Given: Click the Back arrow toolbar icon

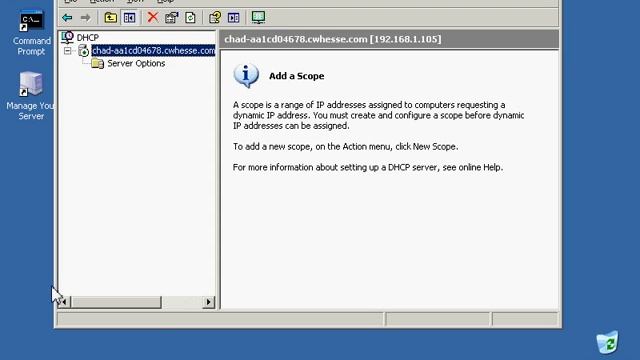Looking at the screenshot, I should (x=67, y=18).
